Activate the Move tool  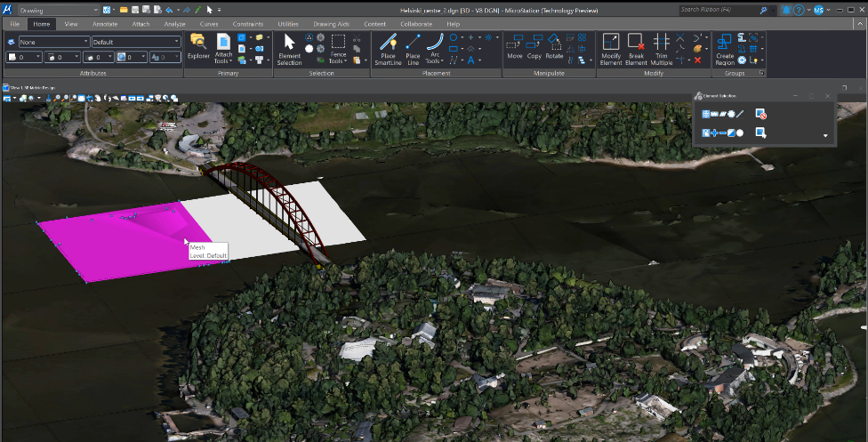pyautogui.click(x=514, y=46)
